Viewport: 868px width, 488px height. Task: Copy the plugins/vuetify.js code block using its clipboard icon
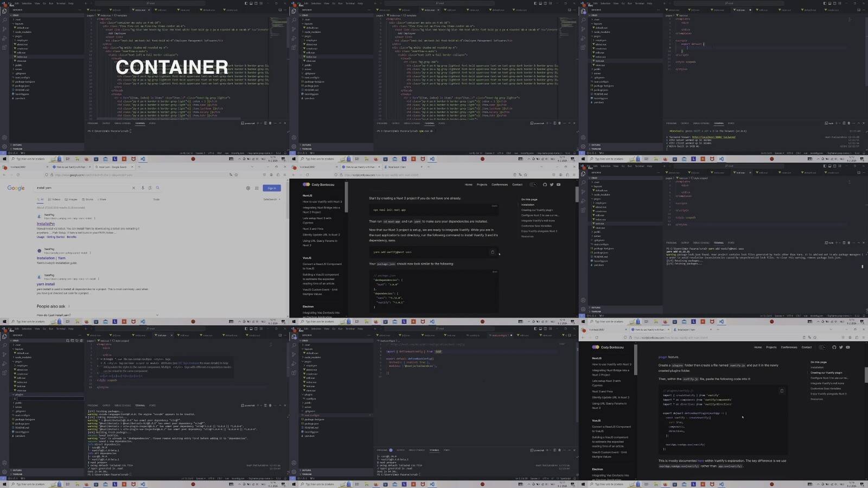click(x=782, y=391)
